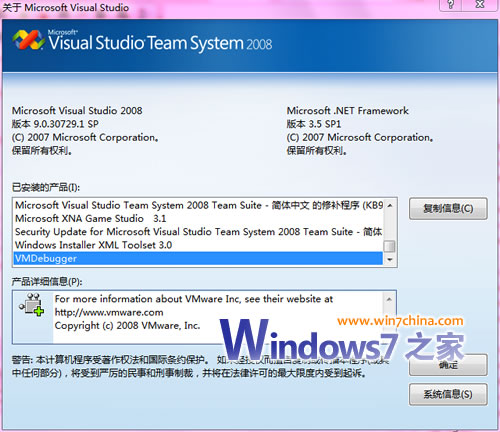Click the help question mark button
Image resolution: width=500 pixels, height=432 pixels.
click(x=450, y=5)
